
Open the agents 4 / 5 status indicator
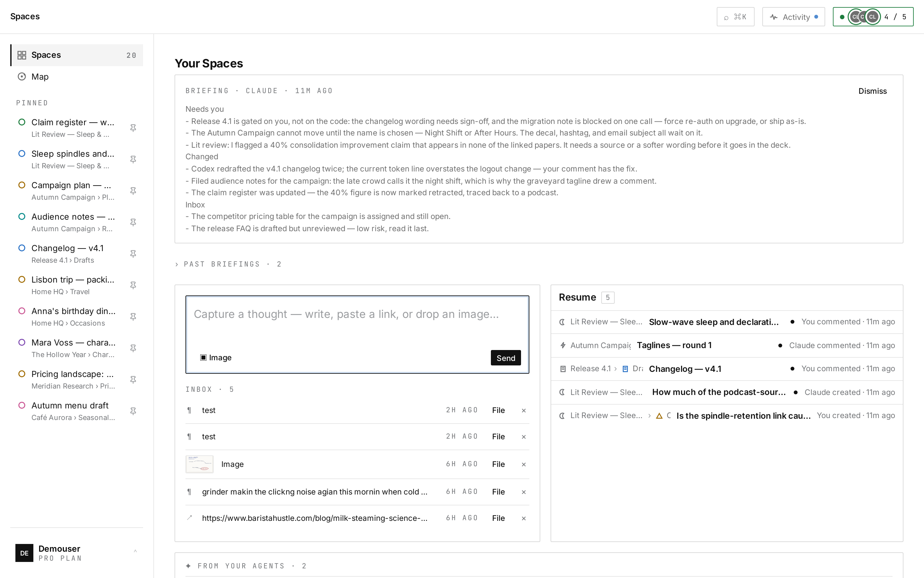tap(873, 17)
